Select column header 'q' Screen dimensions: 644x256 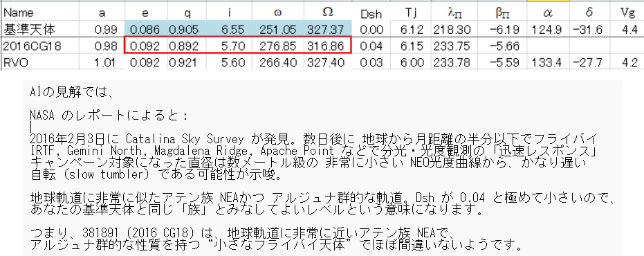pyautogui.click(x=187, y=12)
